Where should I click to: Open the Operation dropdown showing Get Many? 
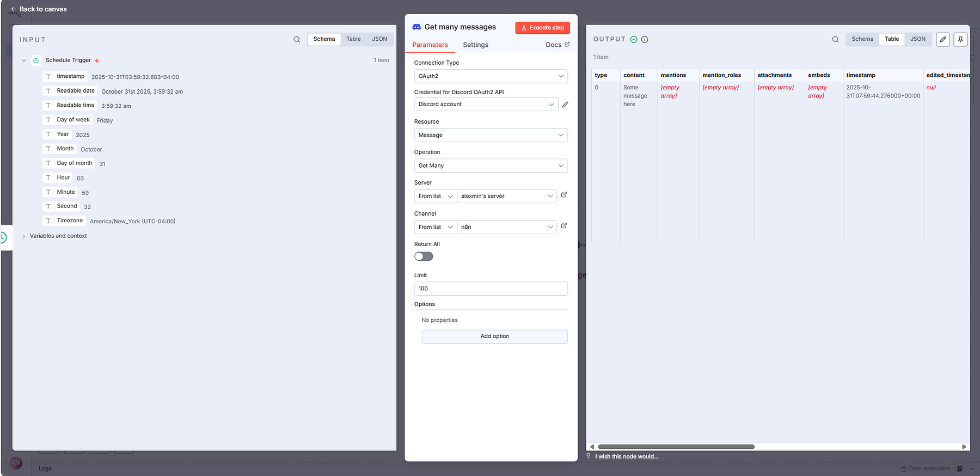coord(491,166)
